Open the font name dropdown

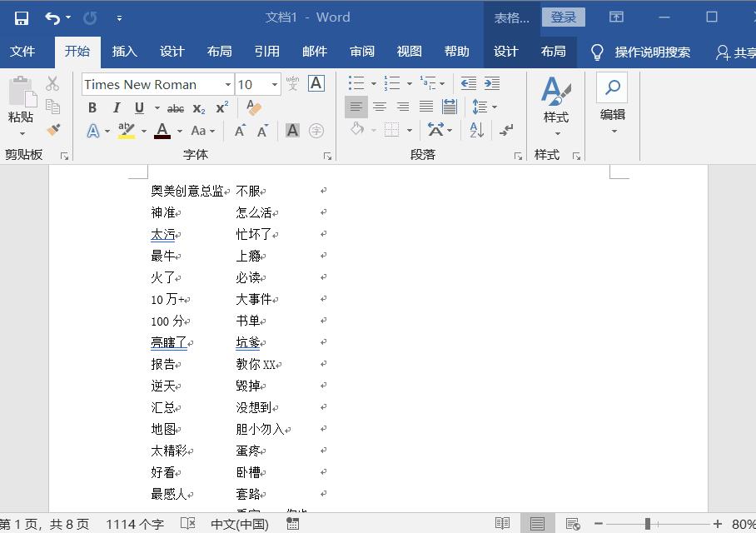pyautogui.click(x=229, y=83)
